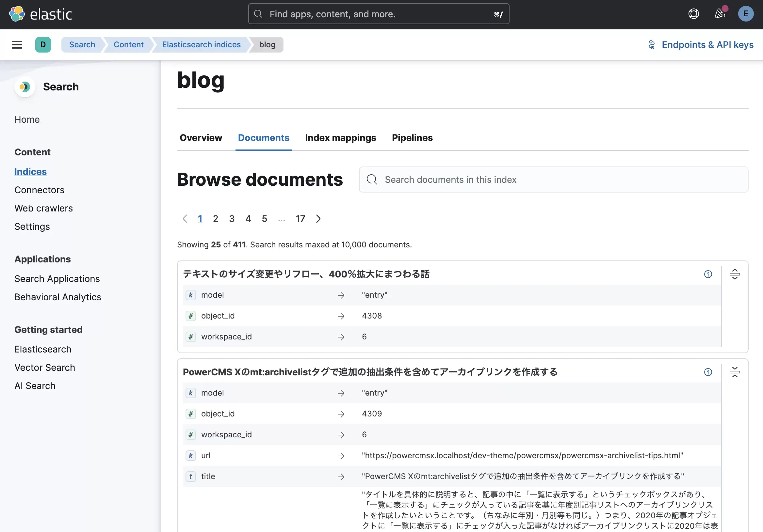Click arrow next to object_id 4308
This screenshot has height=532, width=763.
341,316
